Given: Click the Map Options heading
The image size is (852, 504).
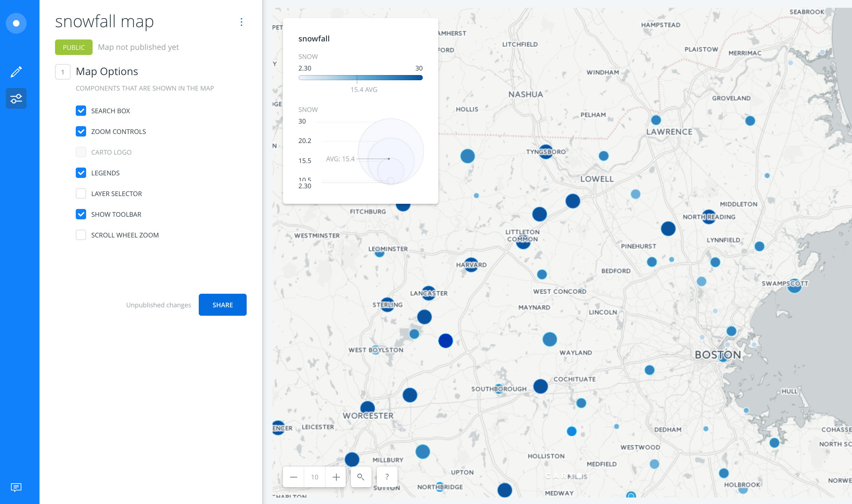Looking at the screenshot, I should pos(107,71).
